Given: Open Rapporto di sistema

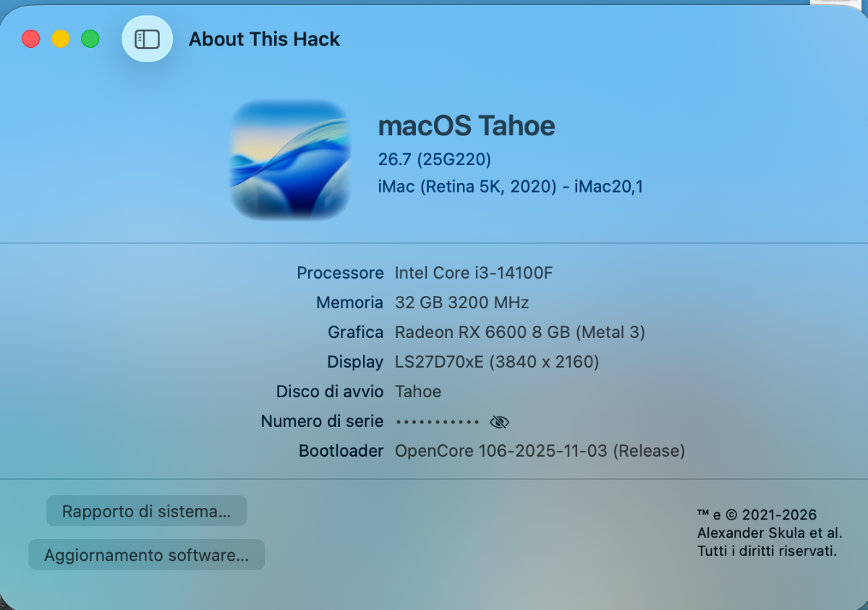Looking at the screenshot, I should pos(147,511).
